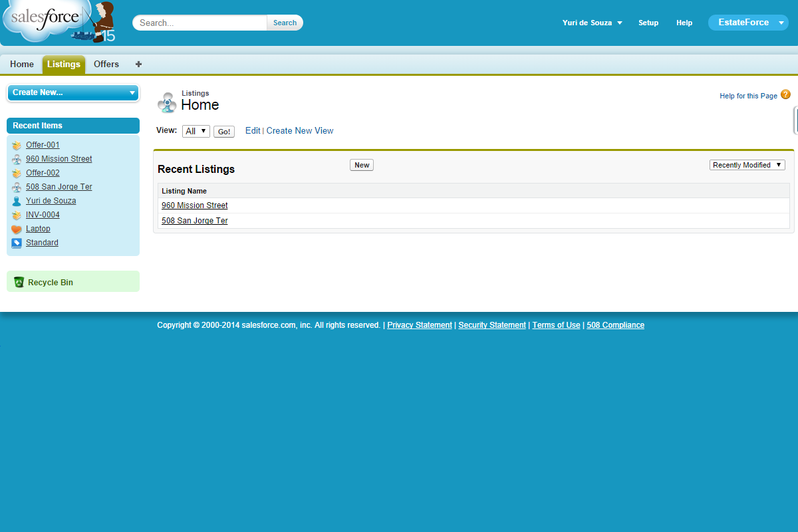Screen dimensions: 798x532
Task: Open the 508 Compliance link
Action: 615,325
